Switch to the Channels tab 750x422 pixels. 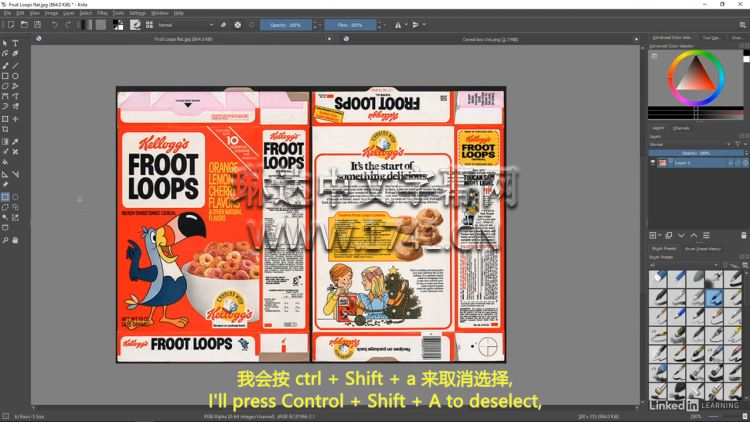click(681, 128)
